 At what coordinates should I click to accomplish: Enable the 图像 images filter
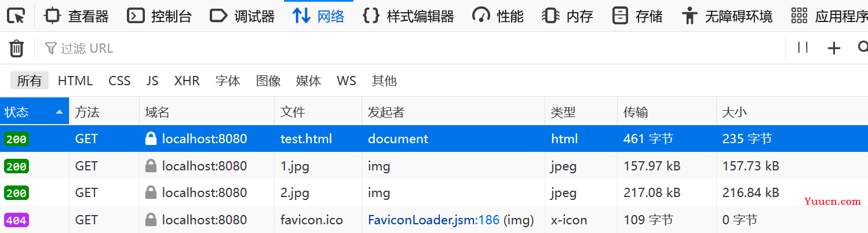click(268, 81)
